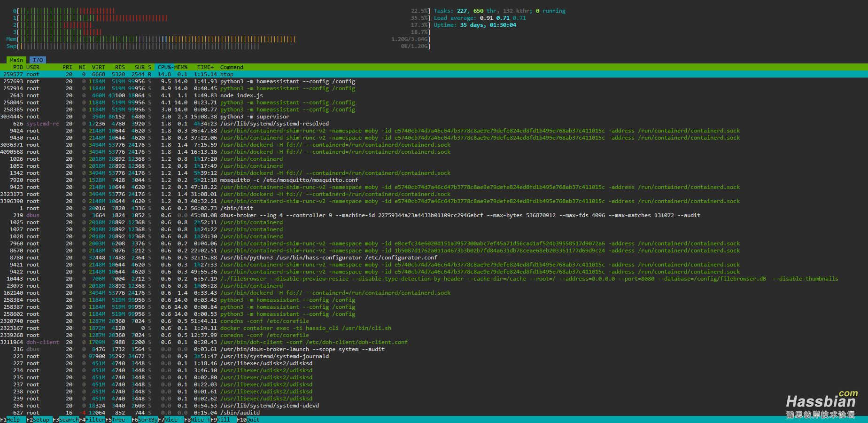868x423 pixels.
Task: Activate F3 Search function
Action: click(x=65, y=420)
